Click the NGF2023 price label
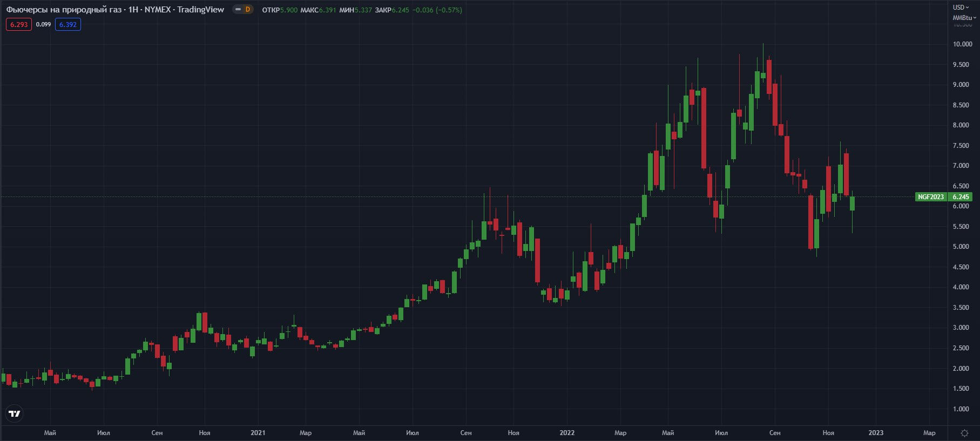The height and width of the screenshot is (441, 980). (931, 197)
